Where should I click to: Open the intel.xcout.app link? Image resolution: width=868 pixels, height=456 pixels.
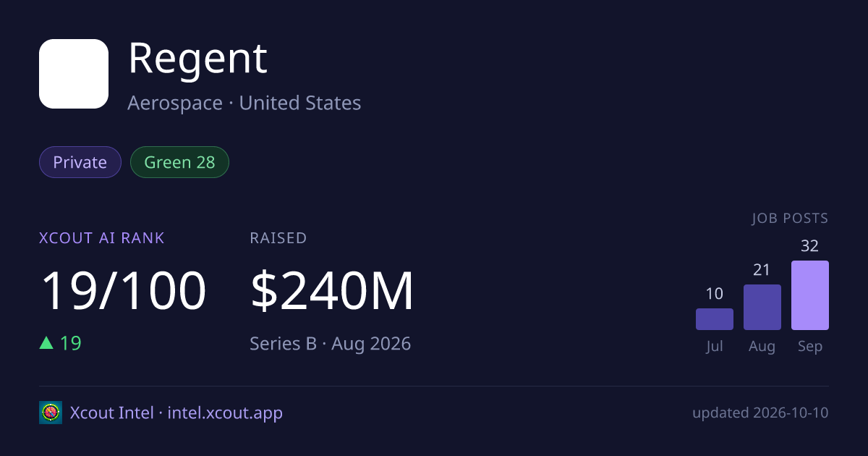pos(225,413)
